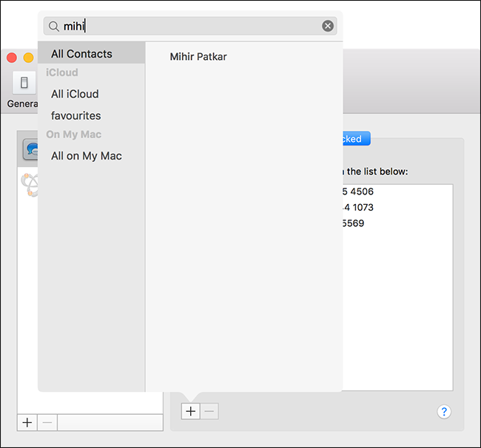Image resolution: width=481 pixels, height=448 pixels.
Task: Open help with the question mark button
Action: coord(444,412)
